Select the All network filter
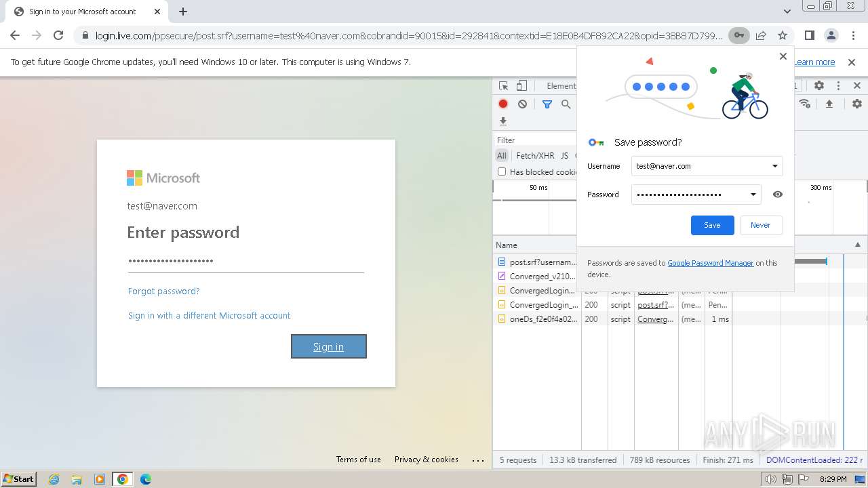868x488 pixels. 502,155
